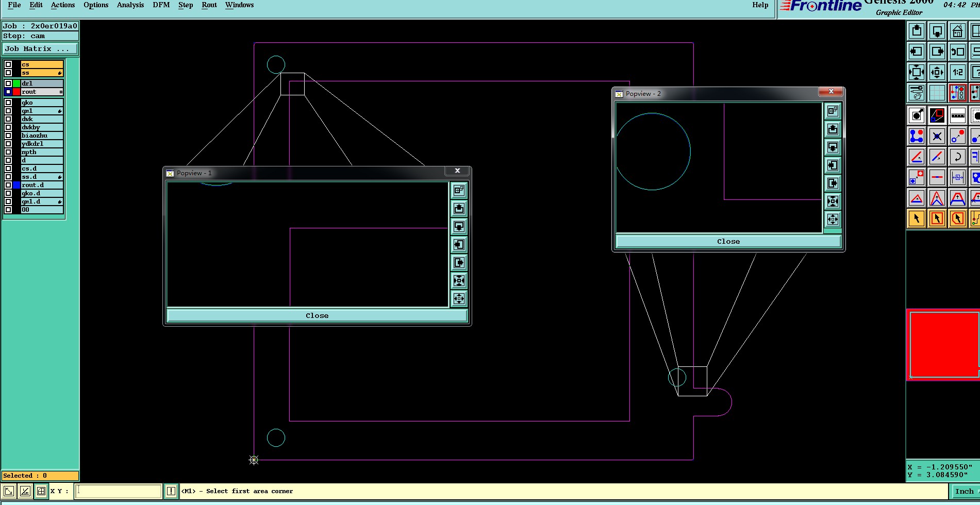Click the 1:2 zoom scale icon

point(958,72)
